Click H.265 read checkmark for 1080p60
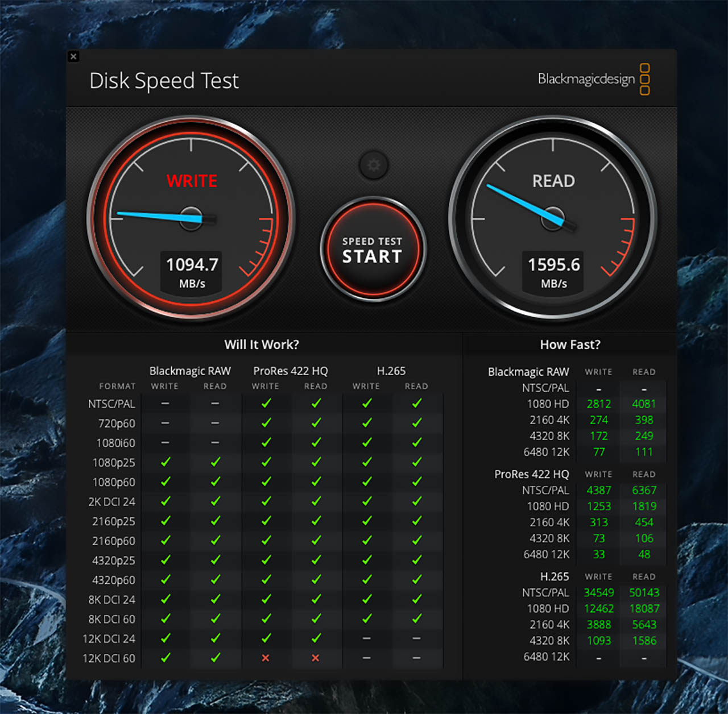Image resolution: width=728 pixels, height=714 pixels. coord(417,481)
